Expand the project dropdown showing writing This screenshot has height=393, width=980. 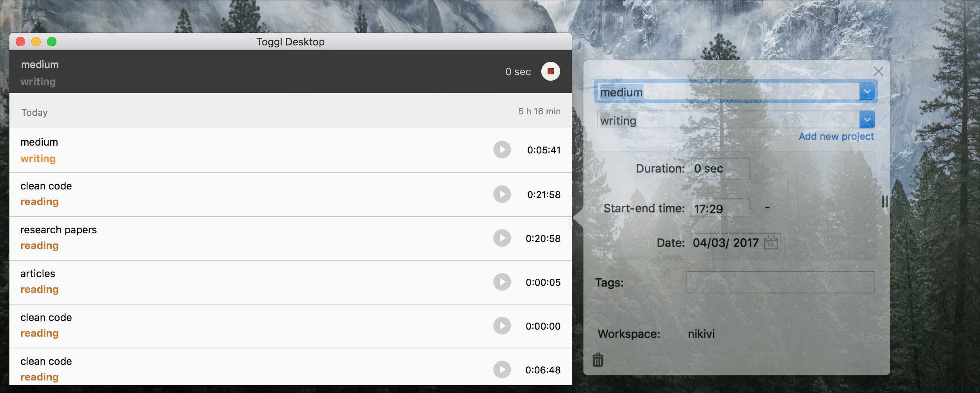(867, 120)
